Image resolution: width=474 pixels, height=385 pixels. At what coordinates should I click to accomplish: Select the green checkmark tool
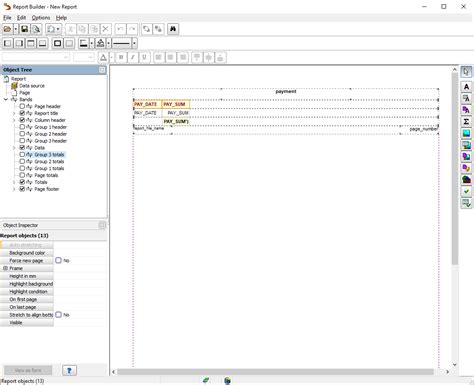coord(466,191)
